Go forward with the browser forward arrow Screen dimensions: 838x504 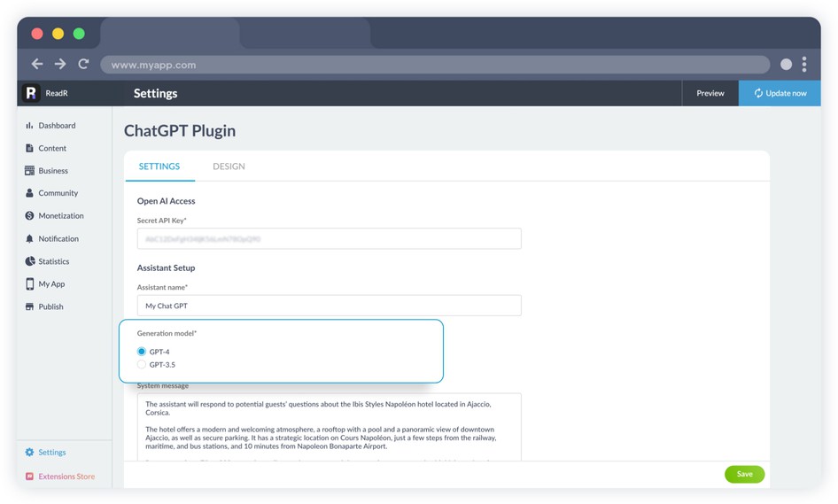60,64
